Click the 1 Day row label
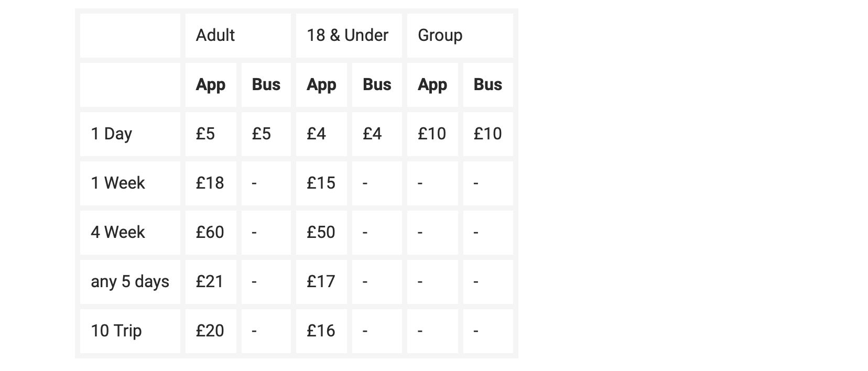The image size is (868, 371). pyautogui.click(x=111, y=134)
